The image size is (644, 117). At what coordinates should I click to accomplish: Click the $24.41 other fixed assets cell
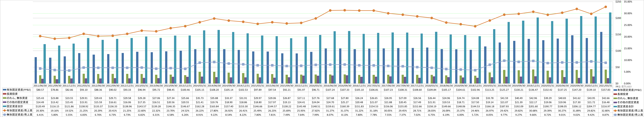click(x=301, y=102)
